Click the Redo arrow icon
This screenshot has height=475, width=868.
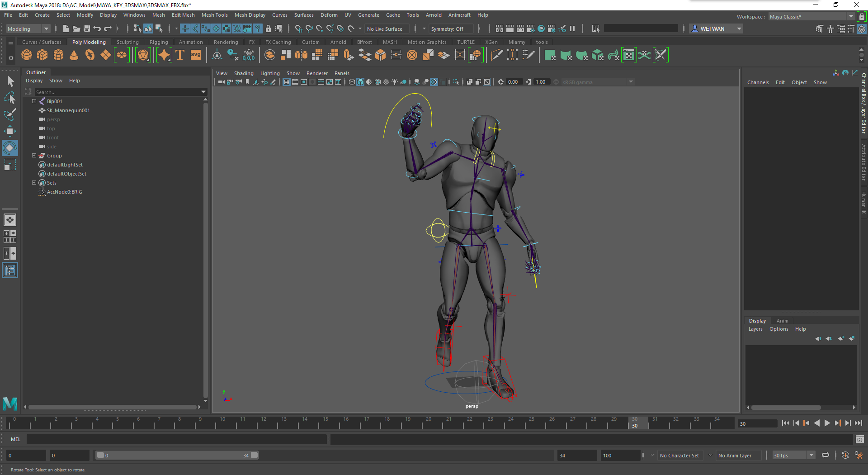(x=108, y=28)
